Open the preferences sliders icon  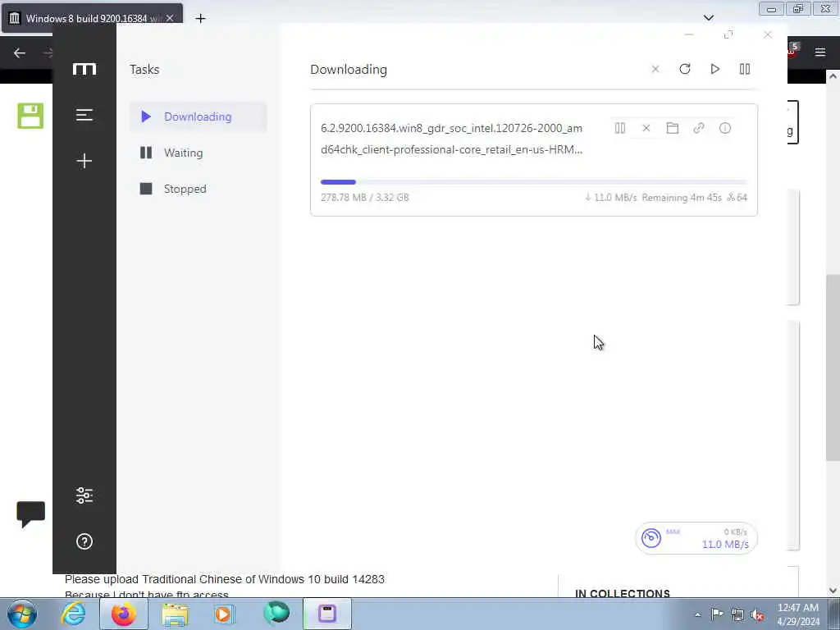coord(84,495)
